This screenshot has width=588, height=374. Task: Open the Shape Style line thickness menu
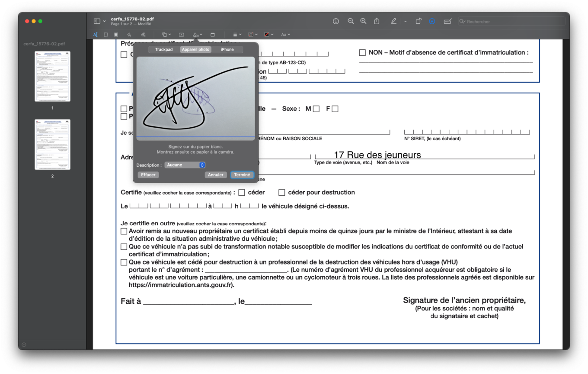click(237, 34)
